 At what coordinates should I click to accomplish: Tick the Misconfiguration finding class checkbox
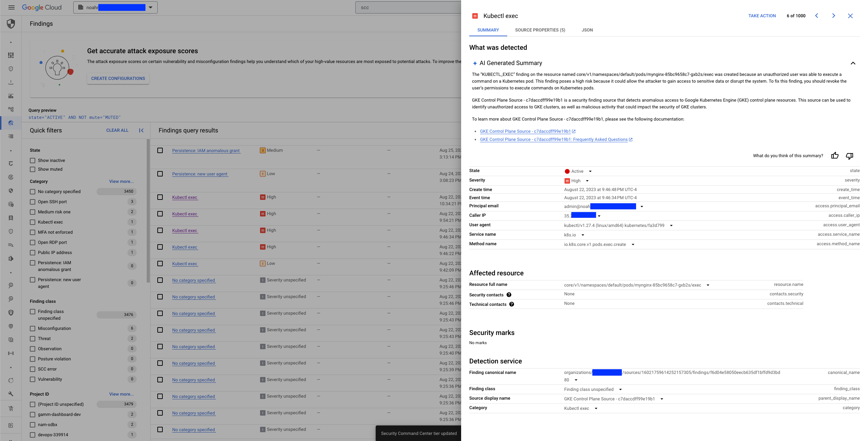coord(33,329)
